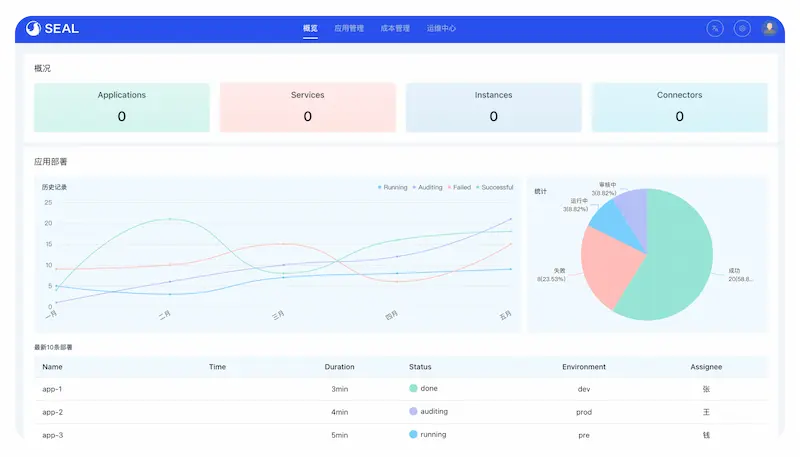Toggle the Running series in chart legend

[x=392, y=187]
